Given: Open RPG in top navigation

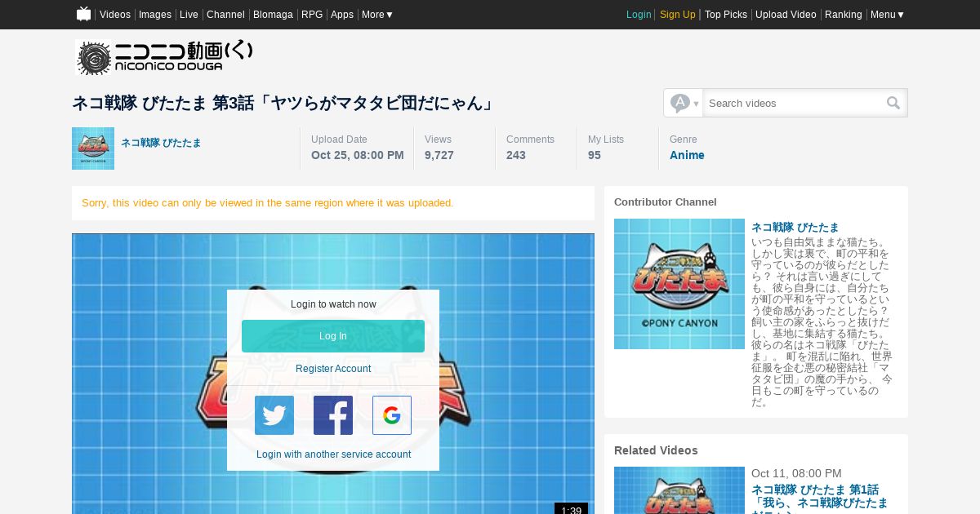Looking at the screenshot, I should [x=312, y=14].
